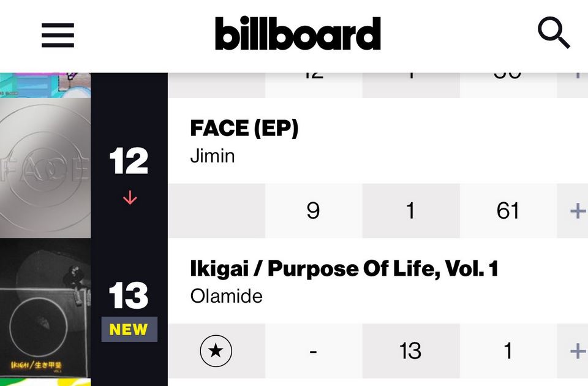Click the star award icon for Ikigai
The width and height of the screenshot is (588, 386).
pyautogui.click(x=216, y=351)
